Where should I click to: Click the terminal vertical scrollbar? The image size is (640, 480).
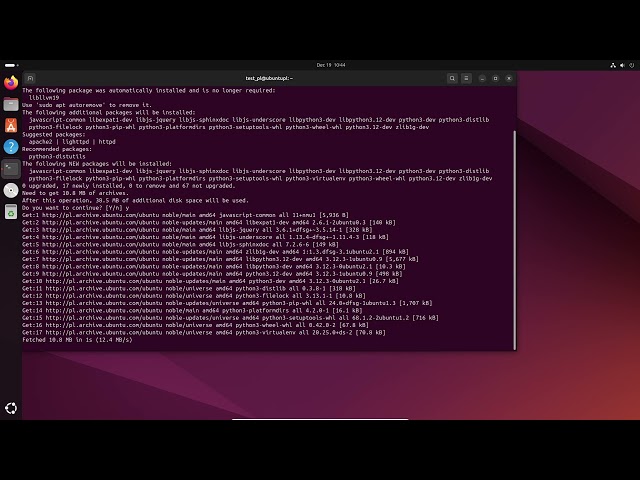click(514, 240)
